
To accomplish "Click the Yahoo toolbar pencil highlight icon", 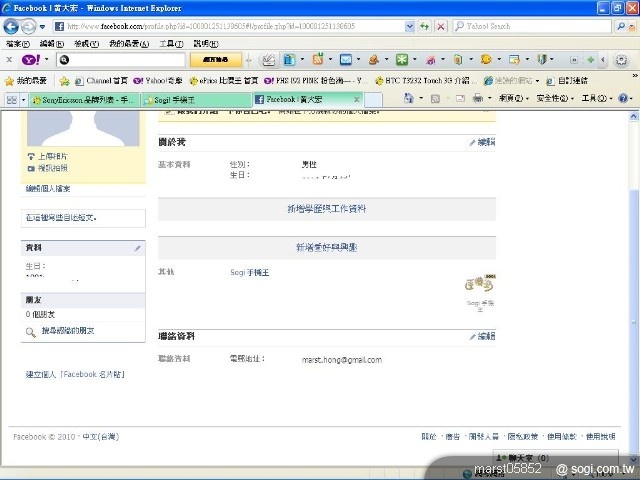I will pyautogui.click(x=269, y=60).
